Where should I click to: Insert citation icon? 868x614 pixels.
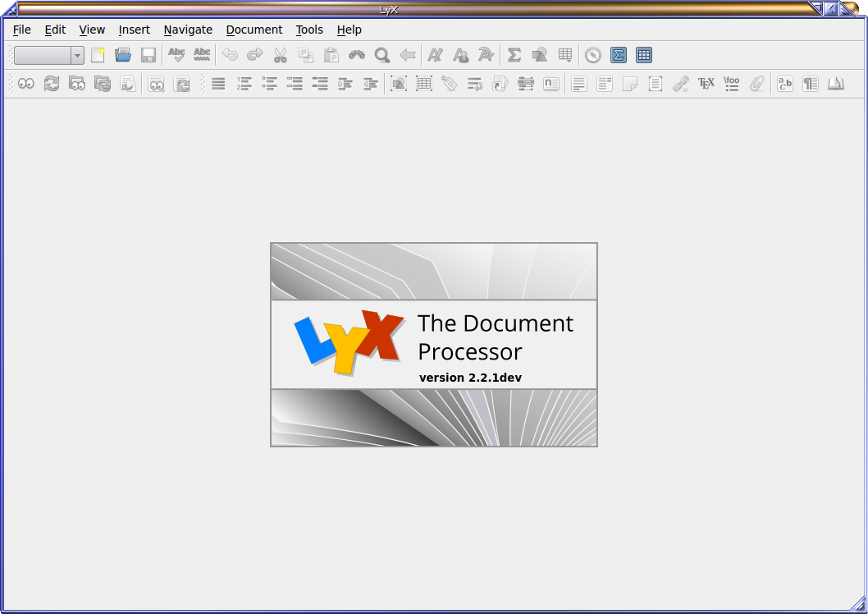[x=500, y=84]
